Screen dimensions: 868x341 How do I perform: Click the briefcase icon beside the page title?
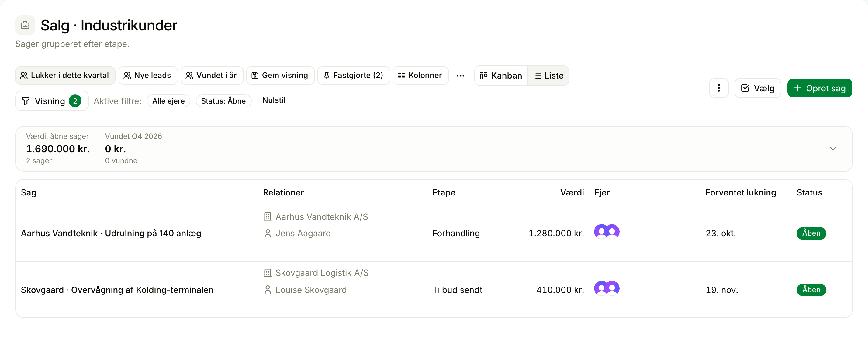click(25, 25)
